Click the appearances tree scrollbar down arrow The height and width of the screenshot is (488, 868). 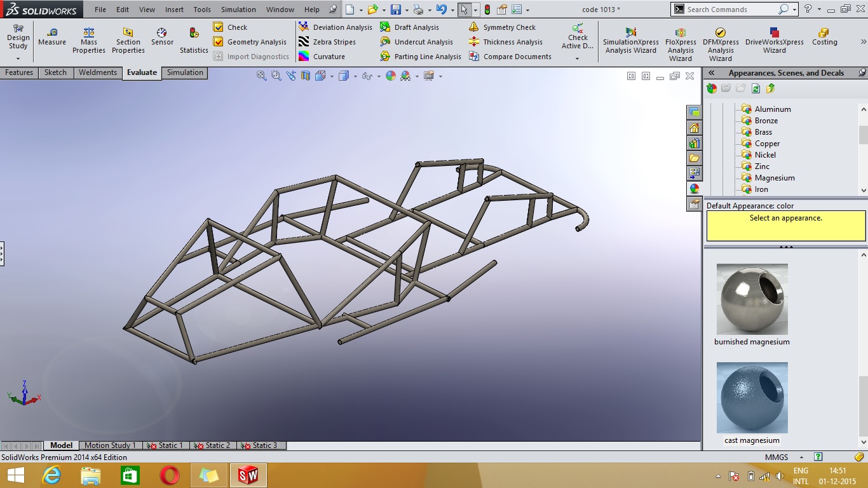pos(863,191)
